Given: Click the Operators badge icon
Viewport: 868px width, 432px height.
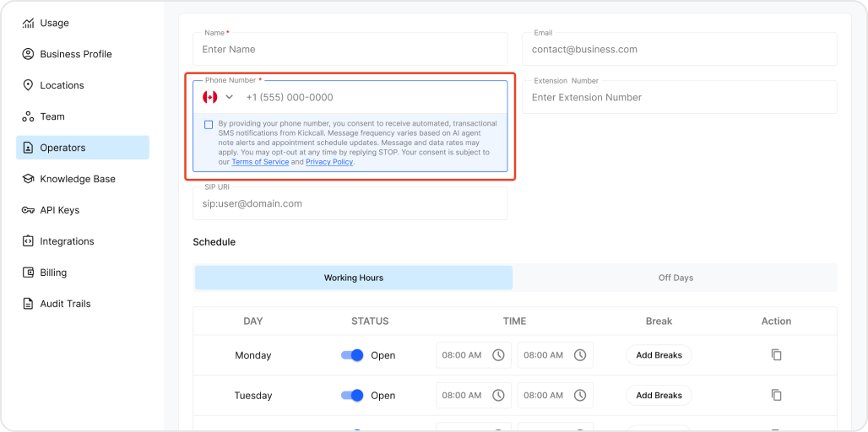Looking at the screenshot, I should (28, 148).
